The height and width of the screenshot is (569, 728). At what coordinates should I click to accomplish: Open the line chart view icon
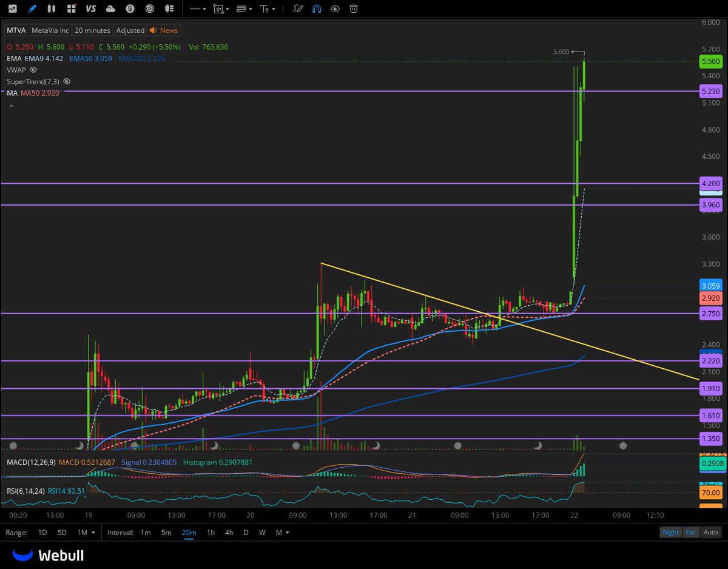pyautogui.click(x=12, y=8)
